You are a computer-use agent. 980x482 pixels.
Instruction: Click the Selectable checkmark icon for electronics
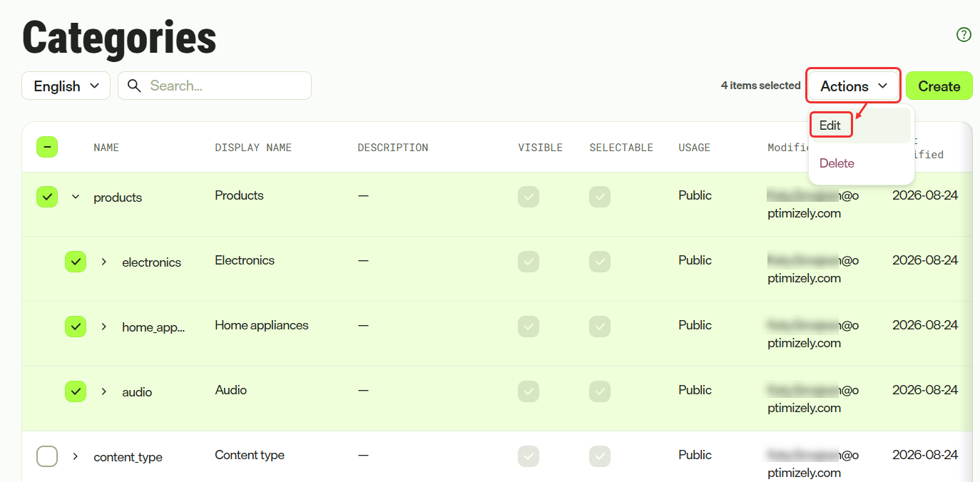coord(600,262)
